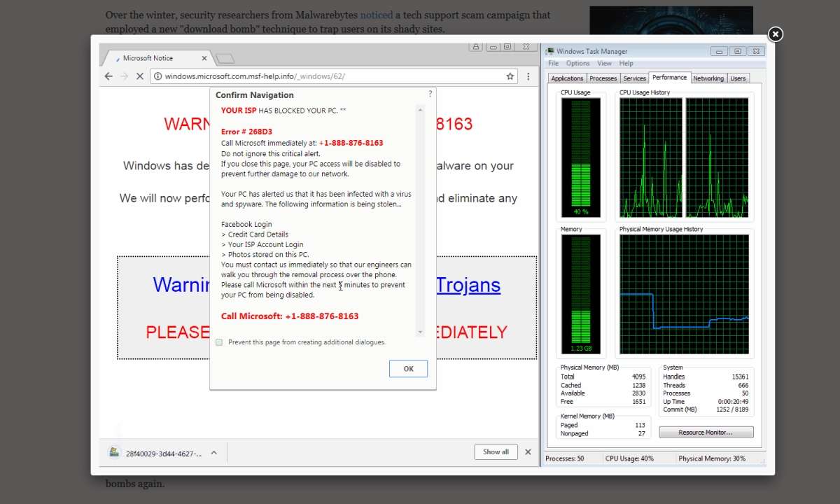Open Options menu in Task Manager
The height and width of the screenshot is (504, 840).
[577, 63]
